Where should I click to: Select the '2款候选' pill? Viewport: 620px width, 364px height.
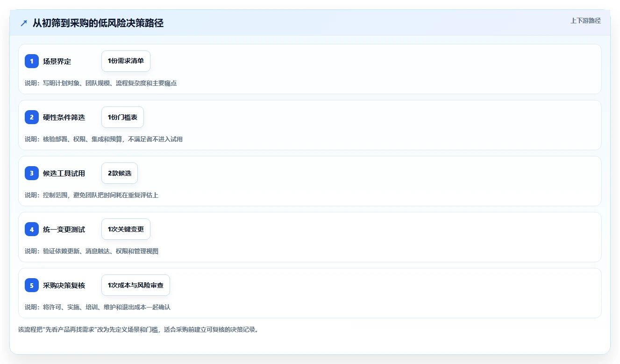pyautogui.click(x=120, y=173)
